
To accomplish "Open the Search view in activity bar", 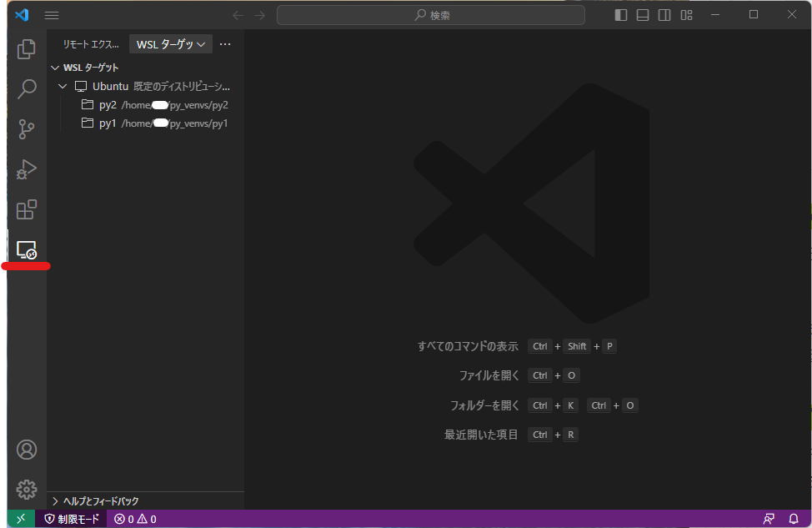I will [x=27, y=89].
